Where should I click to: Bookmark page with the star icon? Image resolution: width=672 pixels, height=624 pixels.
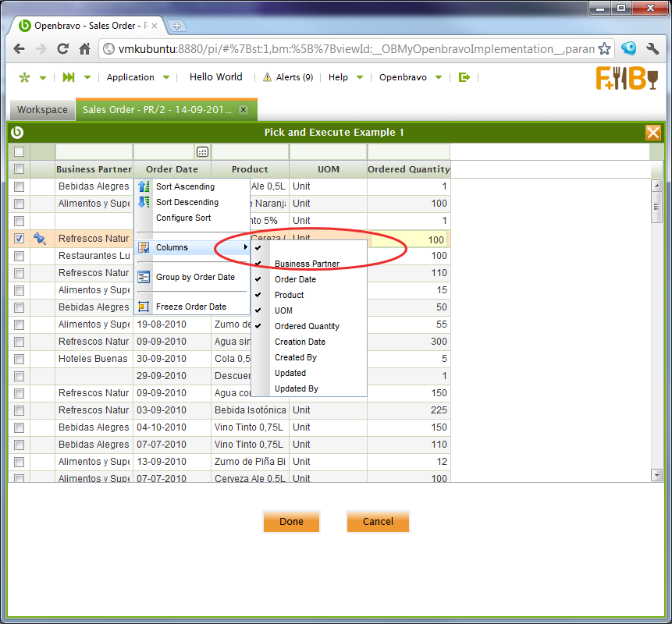pos(604,49)
